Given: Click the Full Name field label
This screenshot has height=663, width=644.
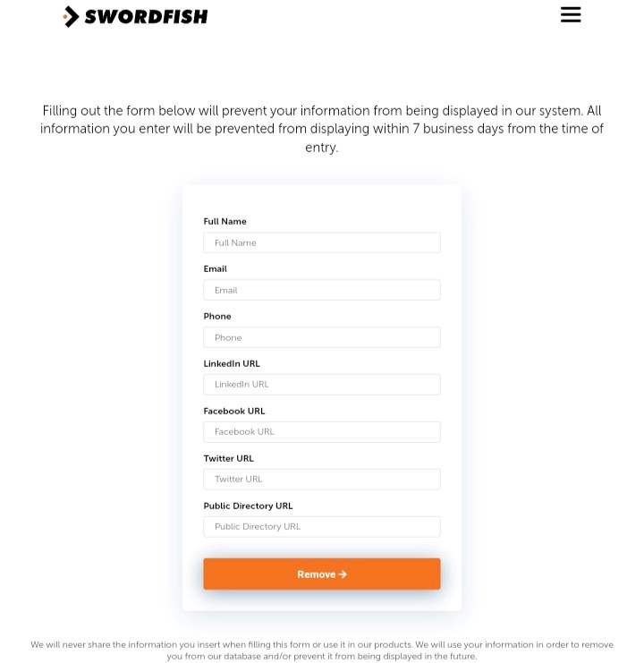Looking at the screenshot, I should tap(225, 221).
